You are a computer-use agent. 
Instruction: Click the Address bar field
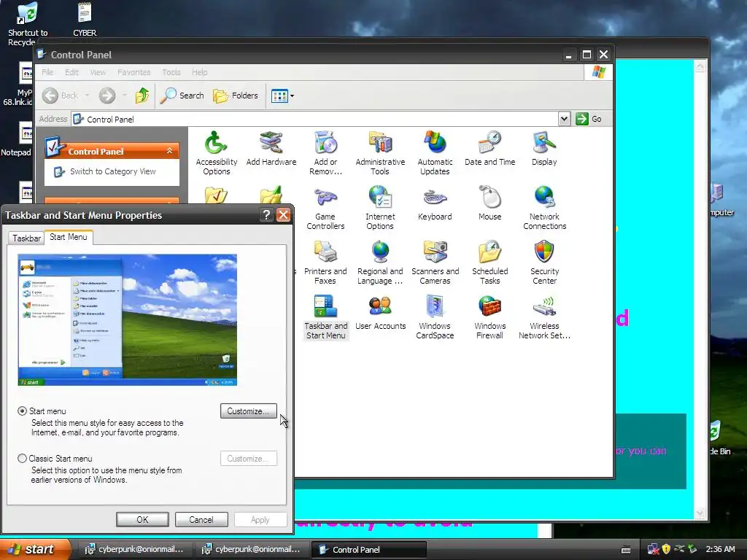(314, 119)
